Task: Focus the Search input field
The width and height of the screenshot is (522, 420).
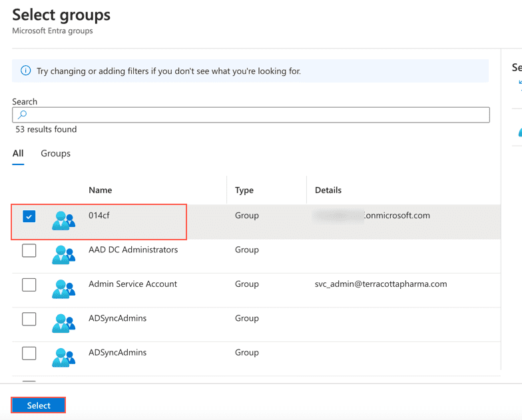Action: coord(251,114)
